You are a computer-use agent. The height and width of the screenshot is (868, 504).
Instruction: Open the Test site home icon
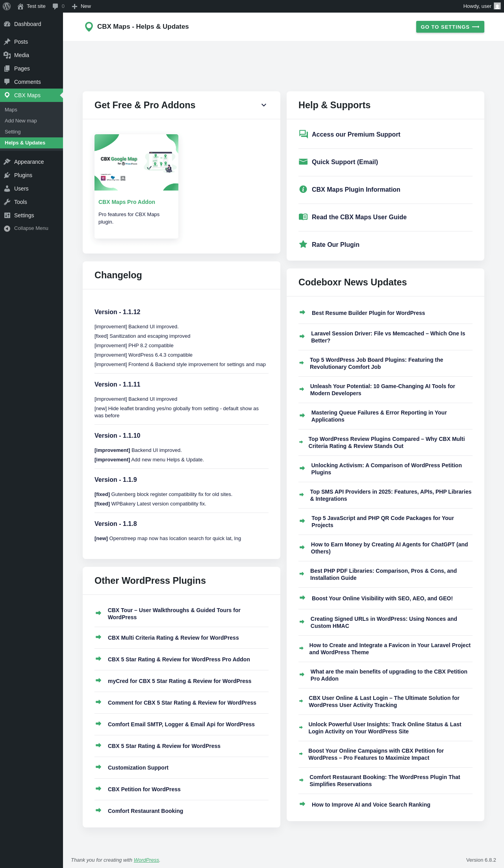click(x=20, y=6)
